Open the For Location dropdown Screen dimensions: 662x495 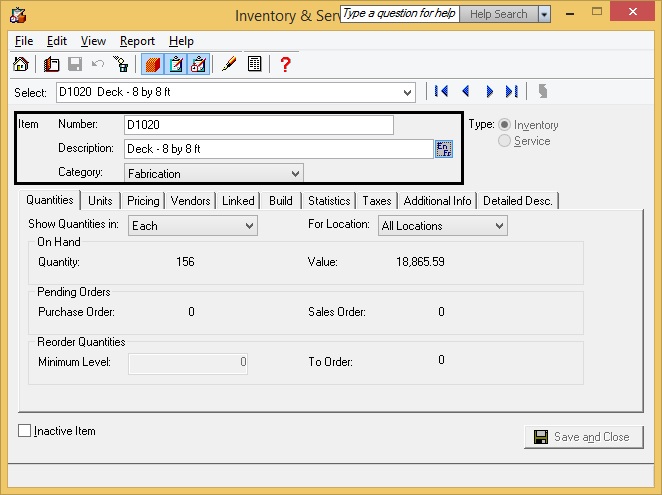point(499,226)
